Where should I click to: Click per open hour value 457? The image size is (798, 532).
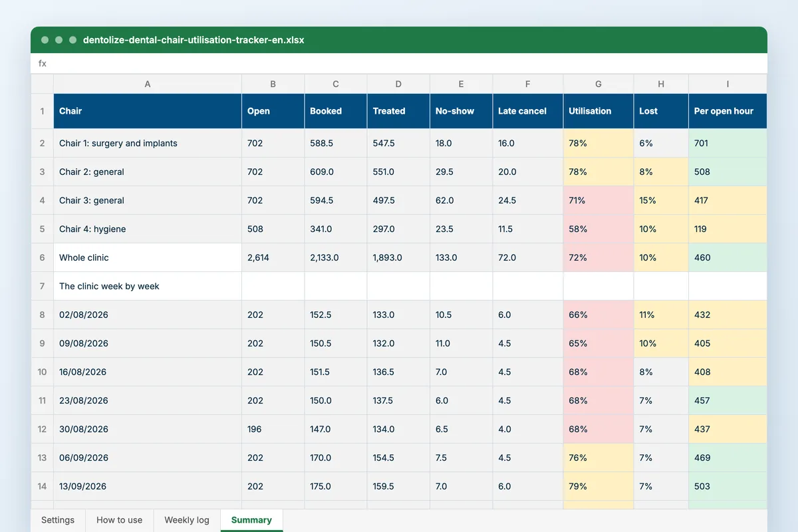(x=728, y=400)
